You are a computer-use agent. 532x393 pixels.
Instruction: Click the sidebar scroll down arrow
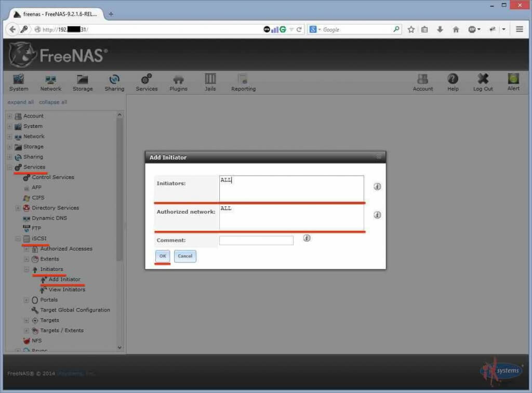point(119,347)
